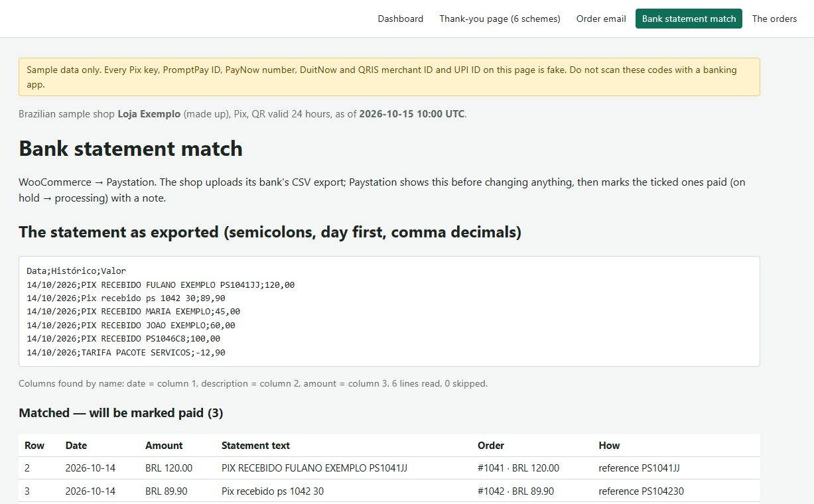This screenshot has width=814, height=504.
Task: Select order #1041 · BRL 120.00 cell
Action: (518, 468)
